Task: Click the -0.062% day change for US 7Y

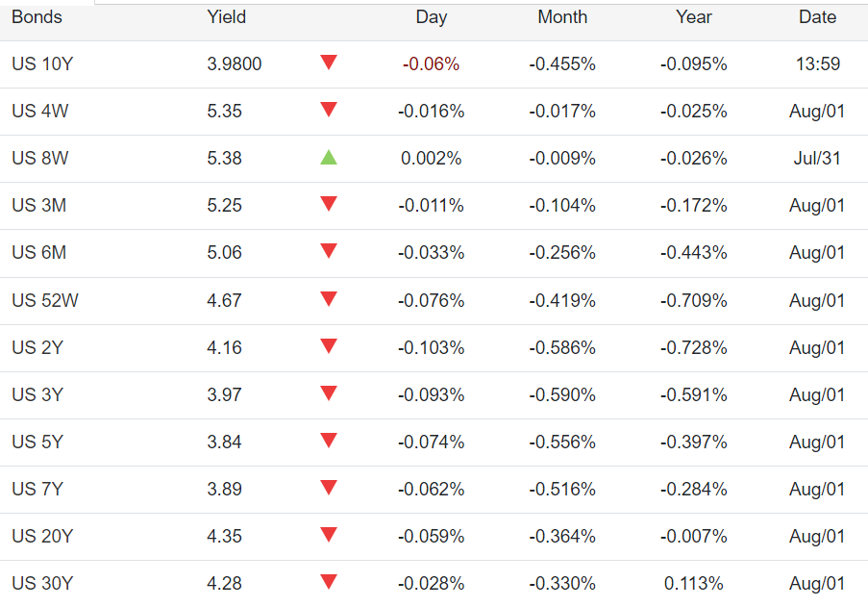Action: coord(431,489)
